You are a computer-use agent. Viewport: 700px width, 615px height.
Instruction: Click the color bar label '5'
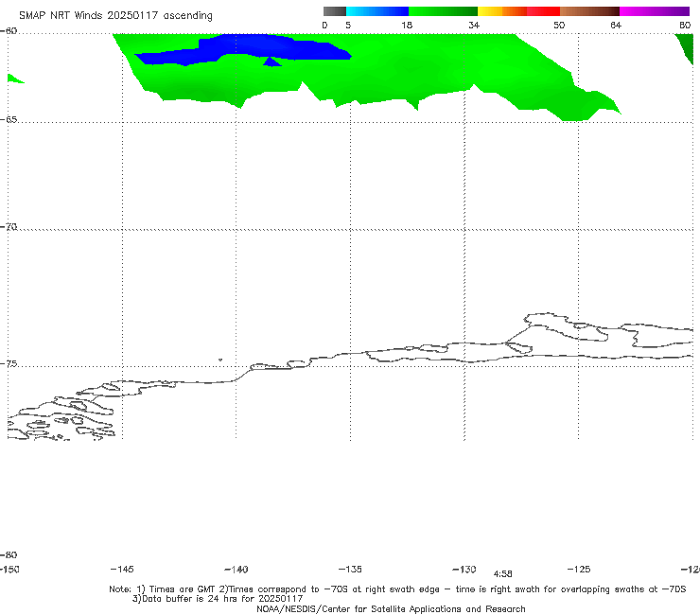click(x=348, y=25)
